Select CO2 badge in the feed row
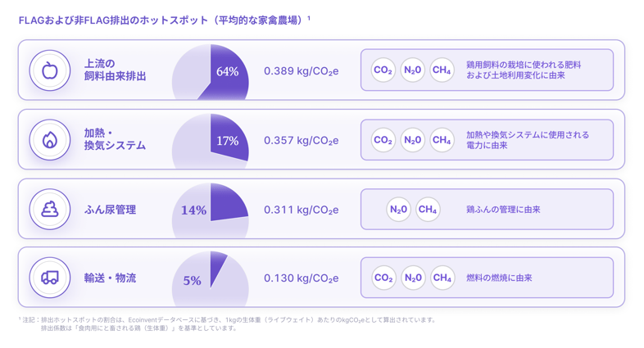The height and width of the screenshot is (348, 644). click(x=383, y=70)
